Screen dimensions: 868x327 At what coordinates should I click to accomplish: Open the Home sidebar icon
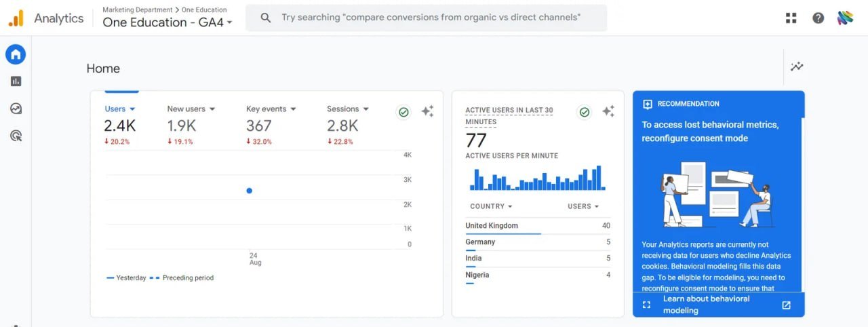(x=16, y=54)
